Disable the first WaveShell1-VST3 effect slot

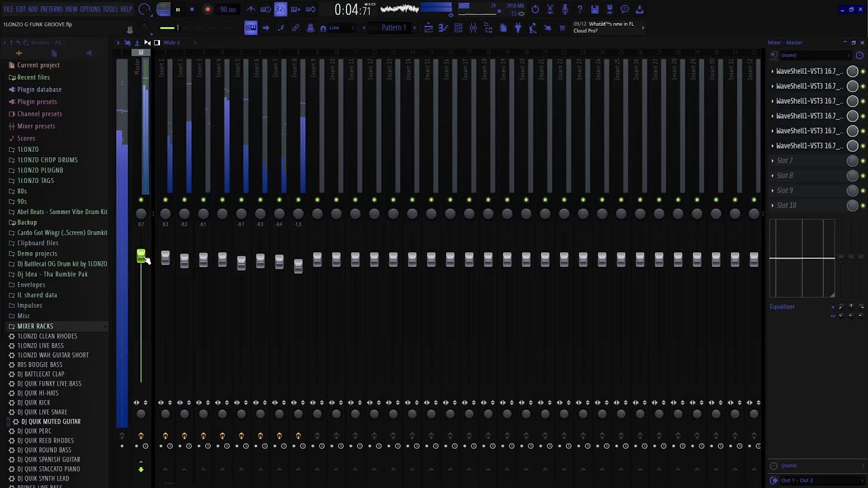(x=863, y=71)
